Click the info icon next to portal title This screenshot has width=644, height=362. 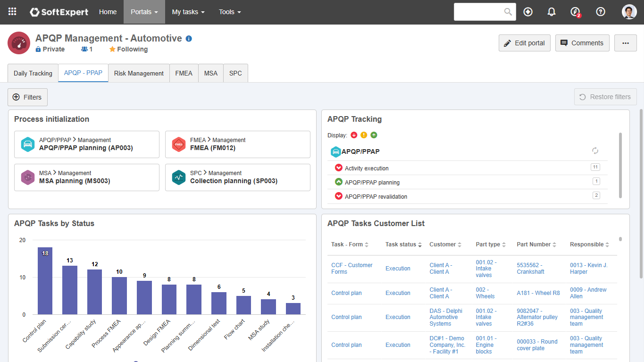(189, 39)
